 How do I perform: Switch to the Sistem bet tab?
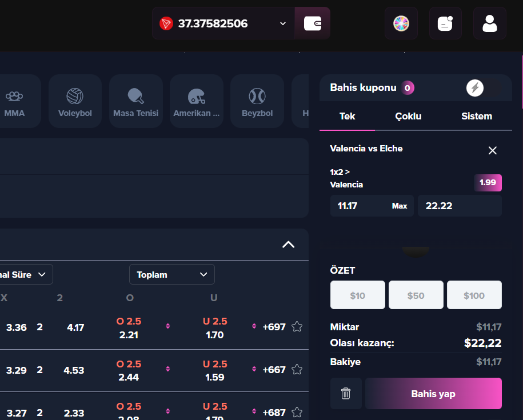[x=477, y=117]
